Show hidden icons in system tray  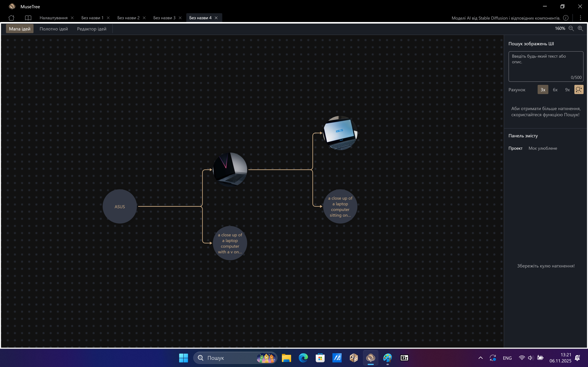coord(480,358)
